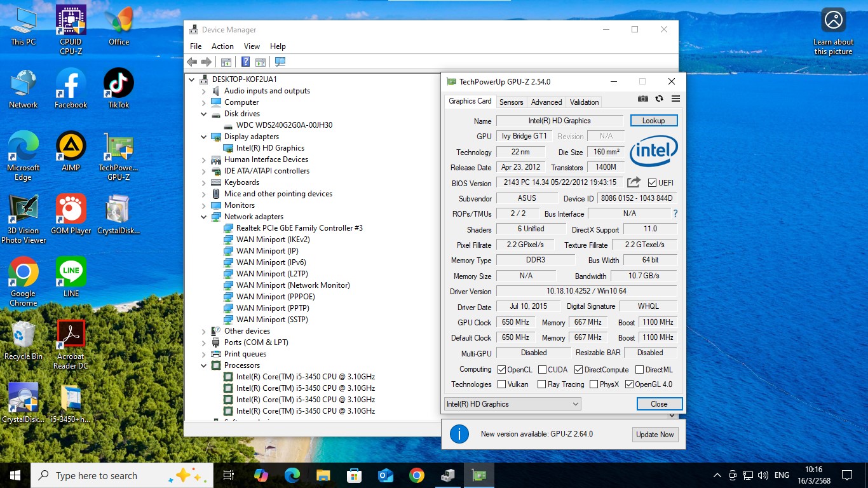Click the action pane toolbar icon with green arrow
868x488 pixels.
pos(260,62)
